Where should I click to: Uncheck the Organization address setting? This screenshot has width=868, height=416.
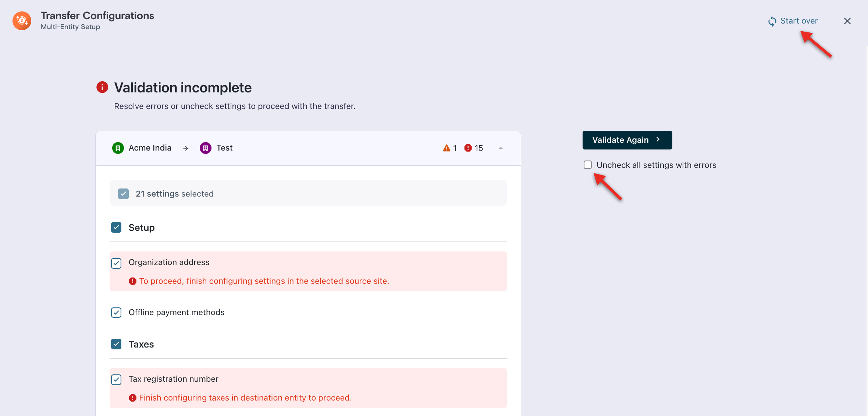(x=116, y=263)
